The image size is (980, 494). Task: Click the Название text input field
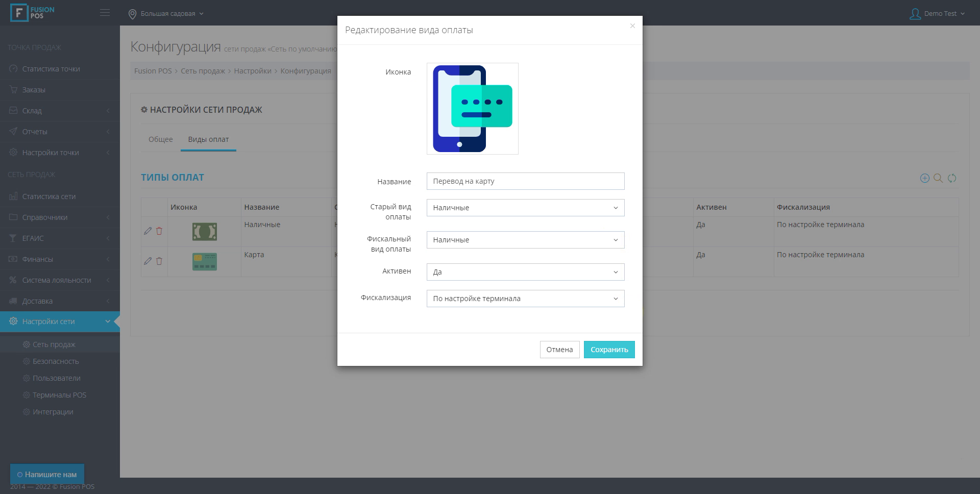525,181
